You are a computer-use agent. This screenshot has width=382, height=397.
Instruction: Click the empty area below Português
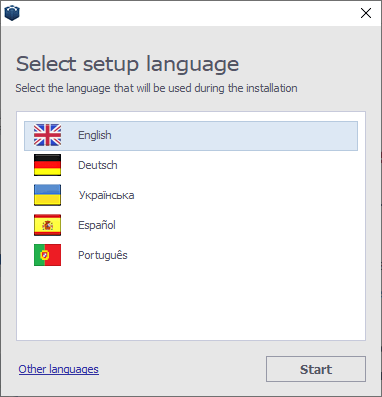(191, 305)
